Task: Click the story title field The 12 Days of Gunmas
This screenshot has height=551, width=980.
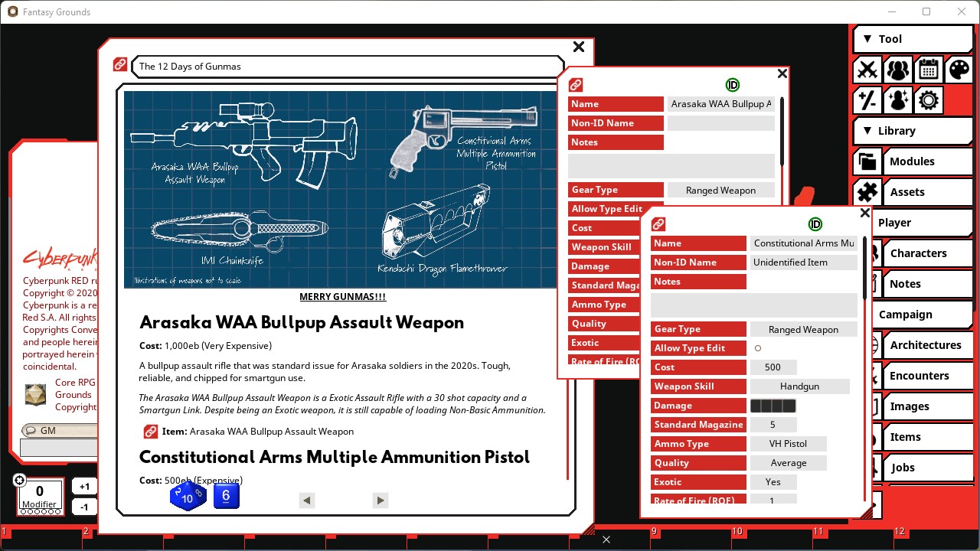Action: click(x=348, y=67)
